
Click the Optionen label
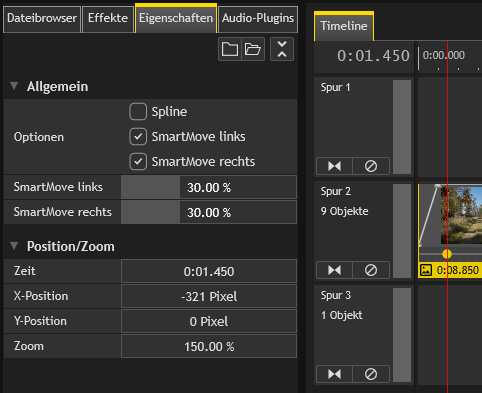click(x=39, y=137)
